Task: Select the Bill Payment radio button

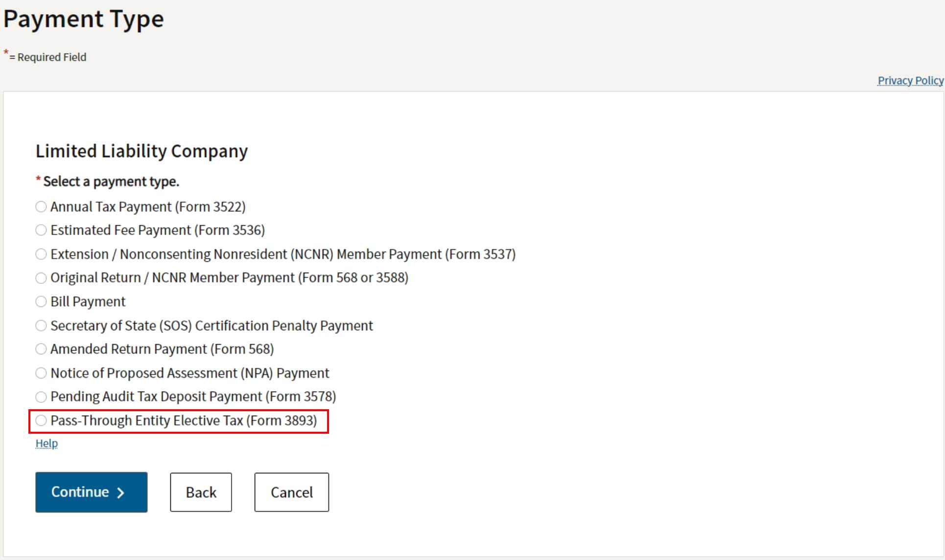Action: pyautogui.click(x=41, y=302)
